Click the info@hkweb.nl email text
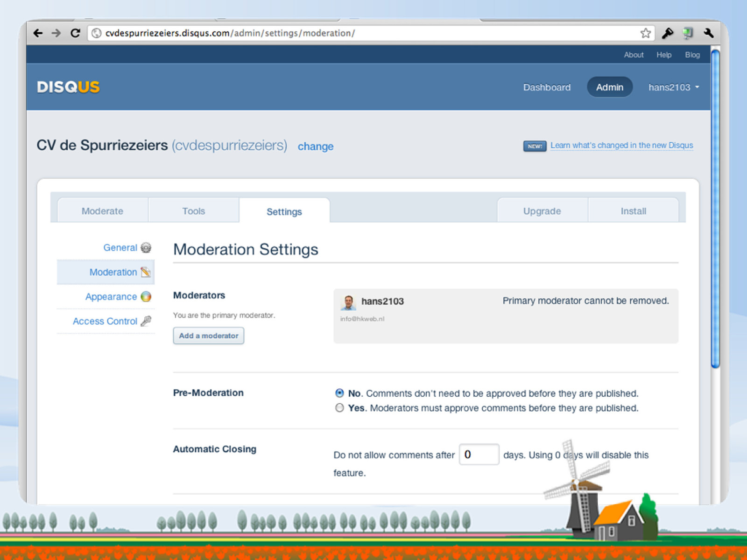 pos(362,319)
